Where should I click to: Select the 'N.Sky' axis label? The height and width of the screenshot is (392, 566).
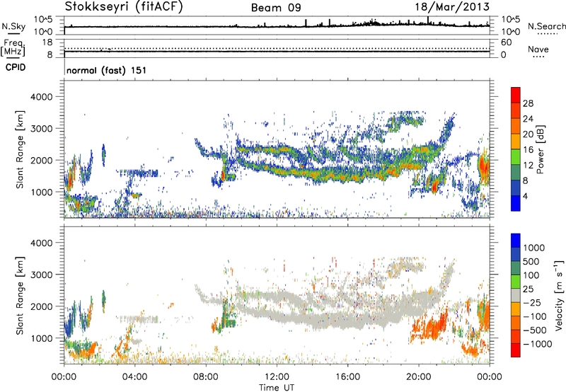pyautogui.click(x=13, y=26)
